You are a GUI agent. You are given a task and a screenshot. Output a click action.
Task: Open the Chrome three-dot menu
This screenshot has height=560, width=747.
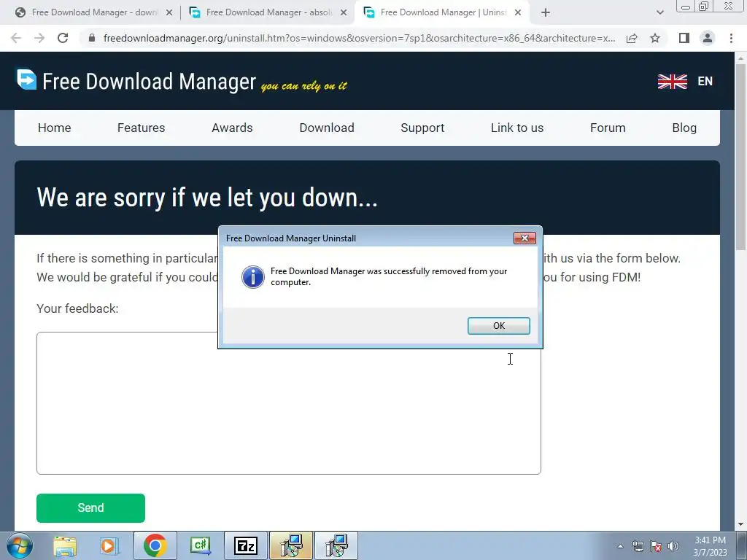tap(731, 38)
